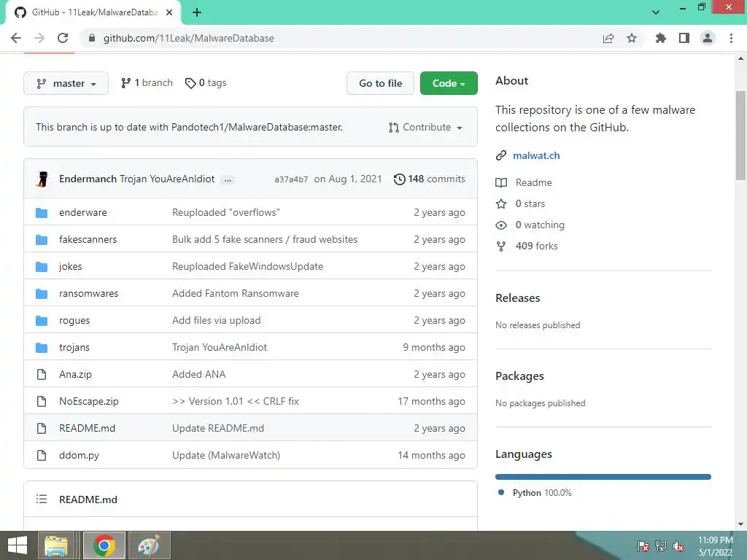Open the fakescanners folder
The height and width of the screenshot is (560, 747).
[88, 239]
